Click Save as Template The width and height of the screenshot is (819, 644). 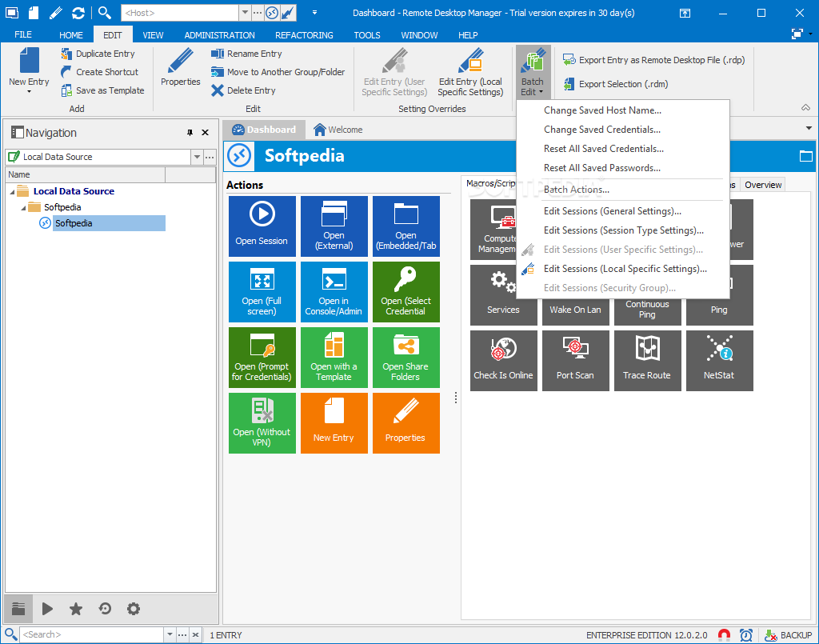102,90
